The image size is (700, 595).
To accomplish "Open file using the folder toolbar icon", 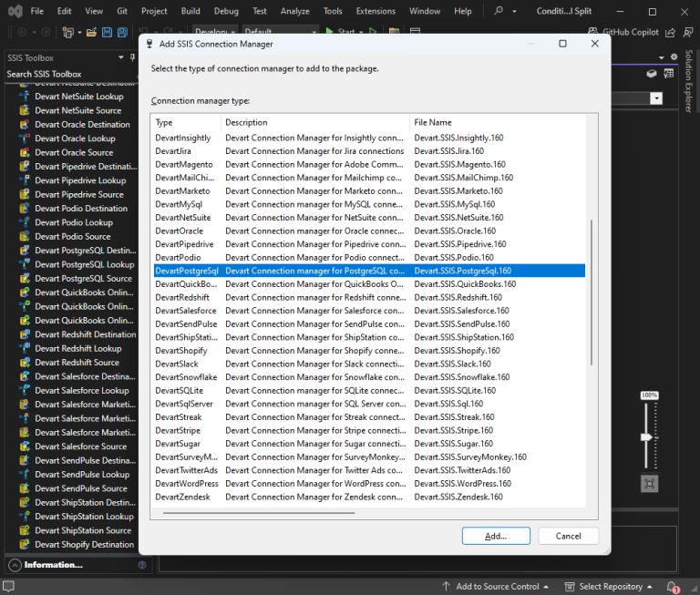I will 91,32.
